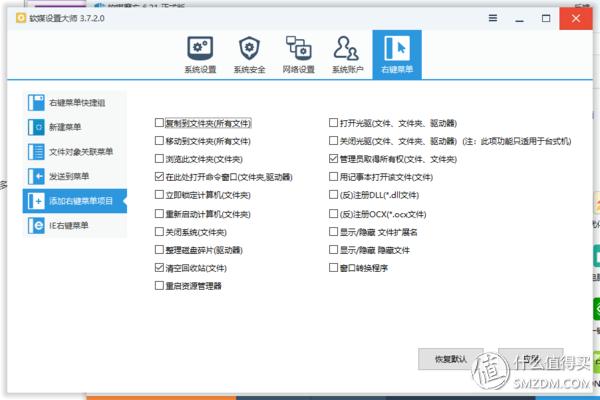Tick 显示/隐藏 文件扩展名 checkbox
This screenshot has height=400, width=600.
pos(333,232)
